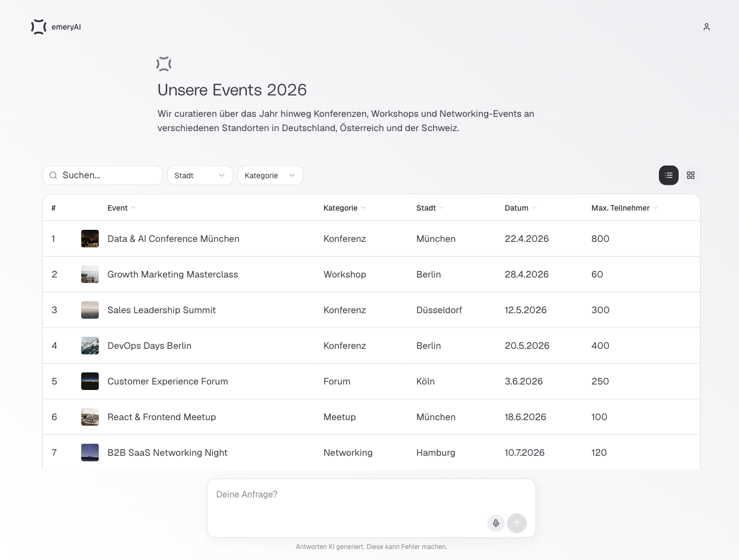Open thumbnail of React & Frontend Meetup
739x560 pixels.
90,417
